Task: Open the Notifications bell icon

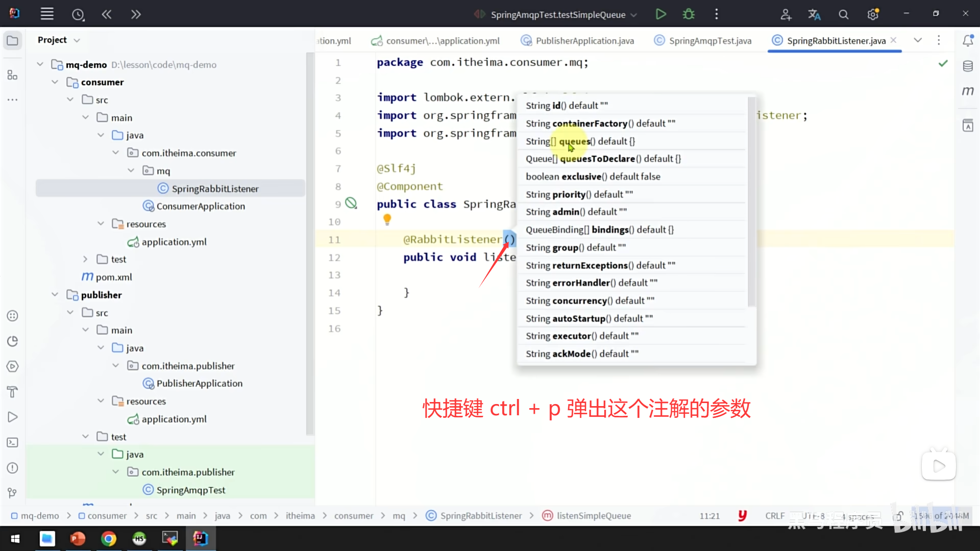Action: pyautogui.click(x=968, y=40)
